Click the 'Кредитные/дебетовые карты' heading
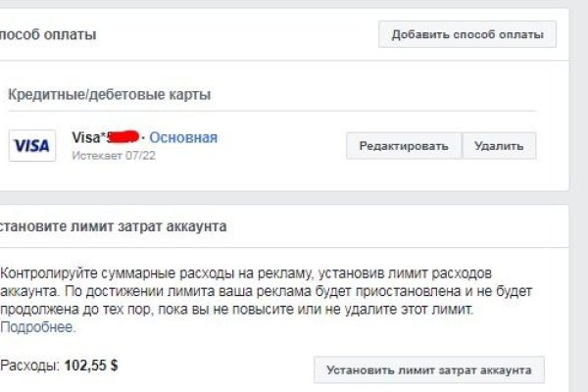 click(110, 95)
